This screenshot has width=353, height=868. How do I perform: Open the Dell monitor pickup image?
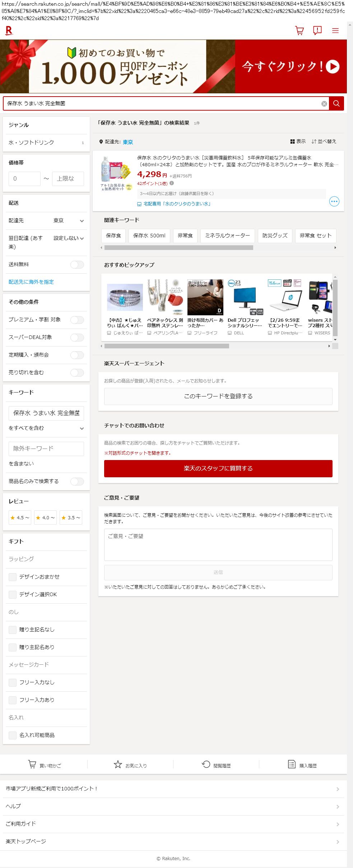click(245, 297)
